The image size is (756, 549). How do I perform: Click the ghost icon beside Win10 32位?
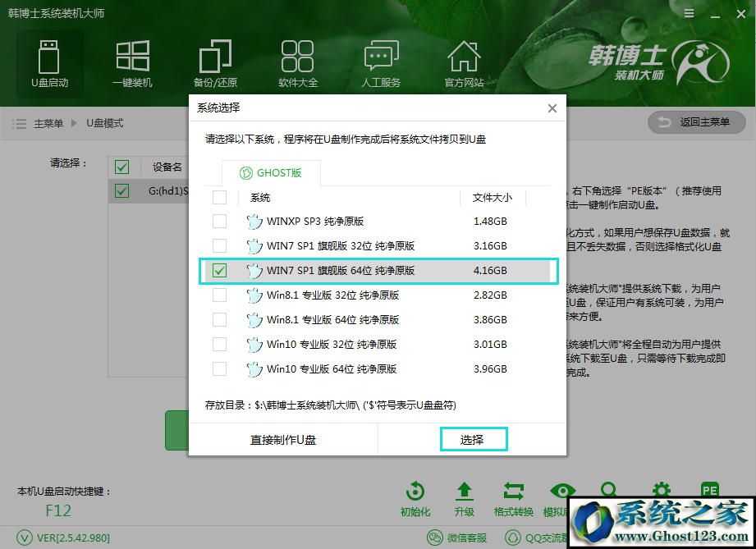(x=254, y=345)
